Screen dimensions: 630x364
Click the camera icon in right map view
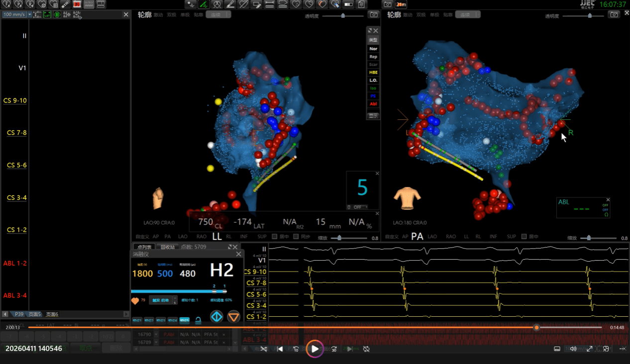coord(615,15)
